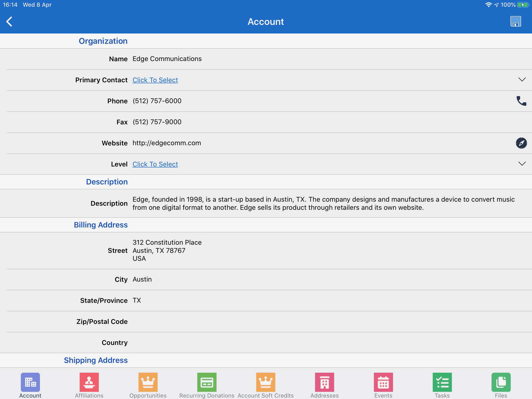Edit the Website field http://edgecomm.com
The height and width of the screenshot is (399, 532).
[x=167, y=143]
